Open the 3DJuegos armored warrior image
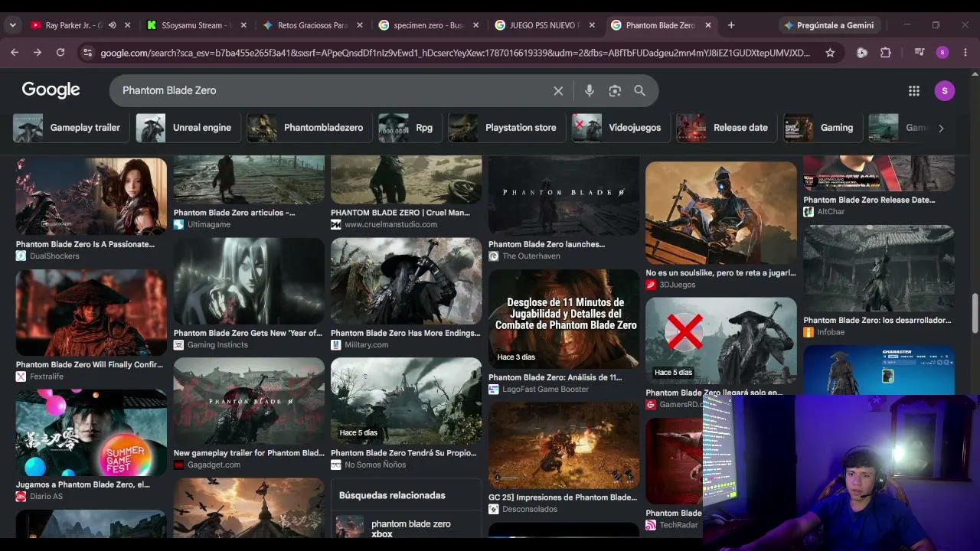This screenshot has width=980, height=551. pyautogui.click(x=721, y=212)
